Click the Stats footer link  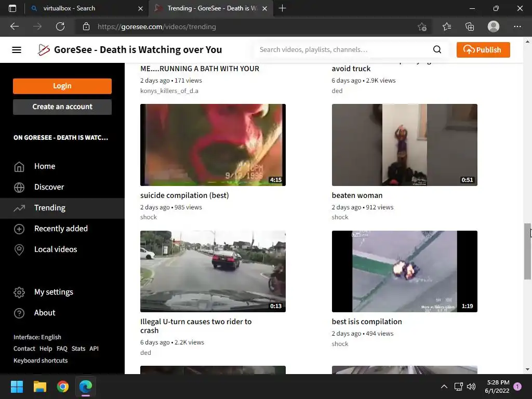click(x=78, y=349)
